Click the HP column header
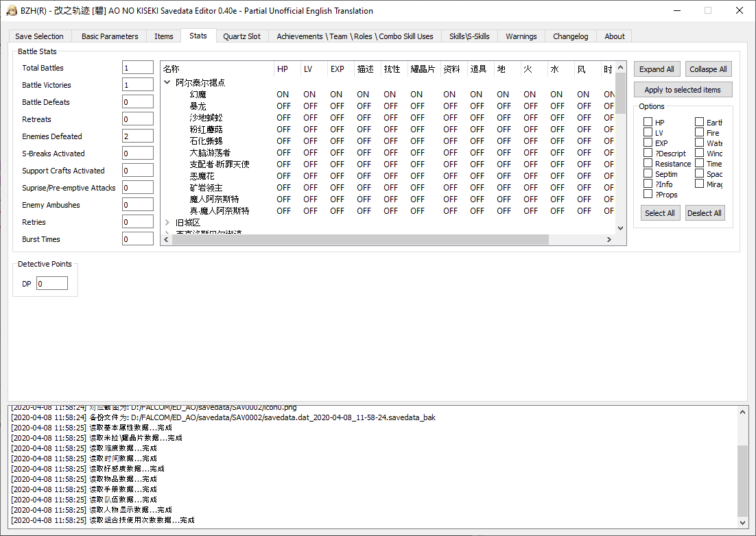The width and height of the screenshot is (756, 536). (x=287, y=69)
